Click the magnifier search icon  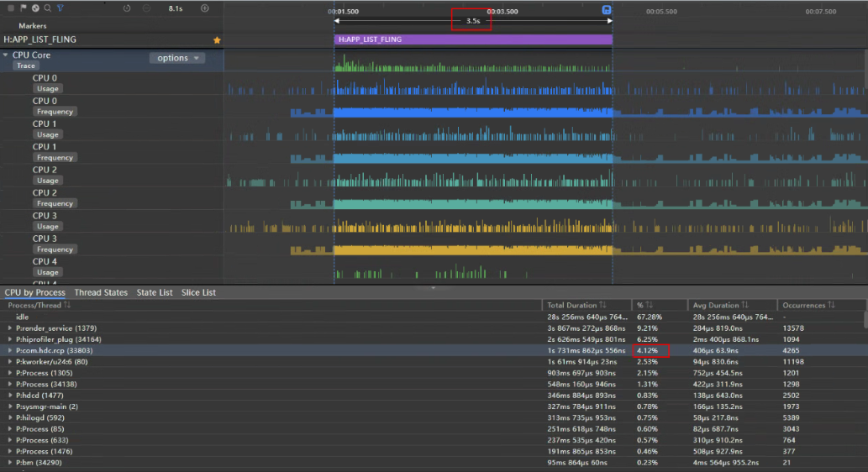point(48,8)
